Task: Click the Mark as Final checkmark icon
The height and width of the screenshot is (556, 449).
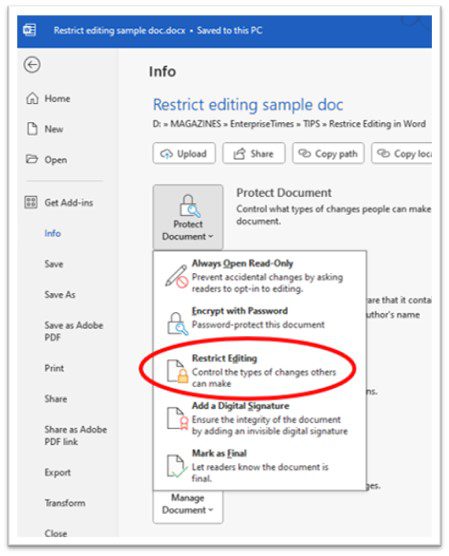Action: pyautogui.click(x=177, y=466)
